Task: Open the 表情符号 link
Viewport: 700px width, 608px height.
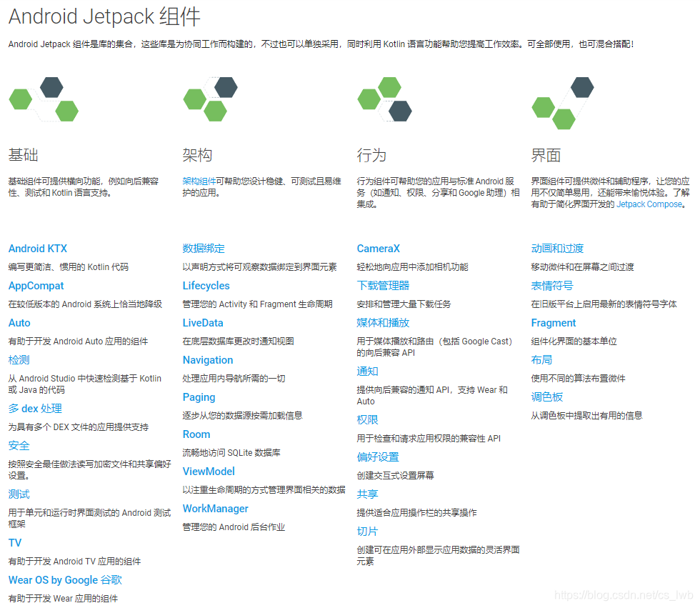Action: (x=552, y=286)
